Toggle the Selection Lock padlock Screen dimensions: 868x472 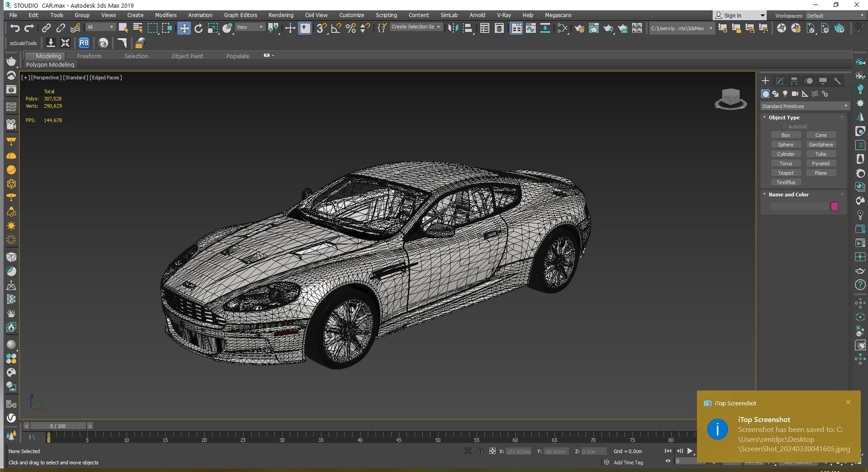coord(480,451)
